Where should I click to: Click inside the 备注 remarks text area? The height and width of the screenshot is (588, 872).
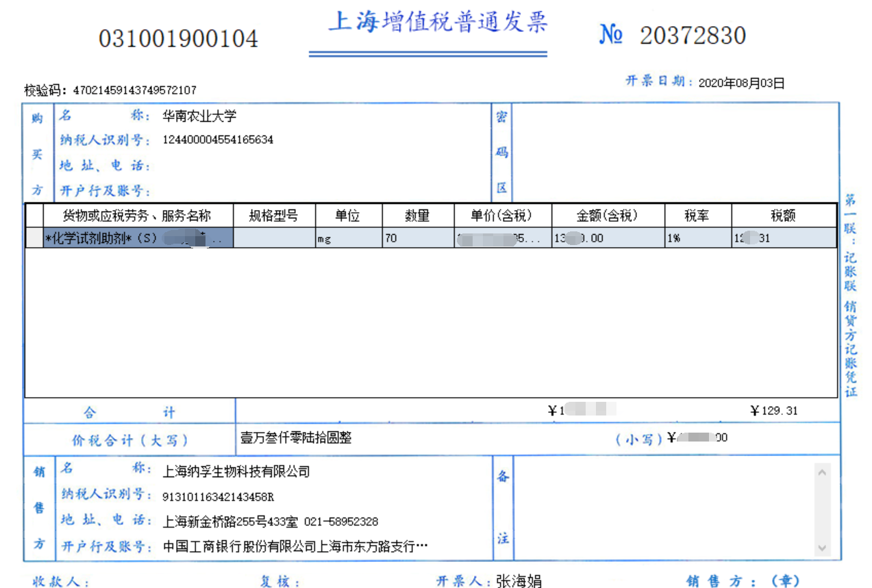click(661, 510)
